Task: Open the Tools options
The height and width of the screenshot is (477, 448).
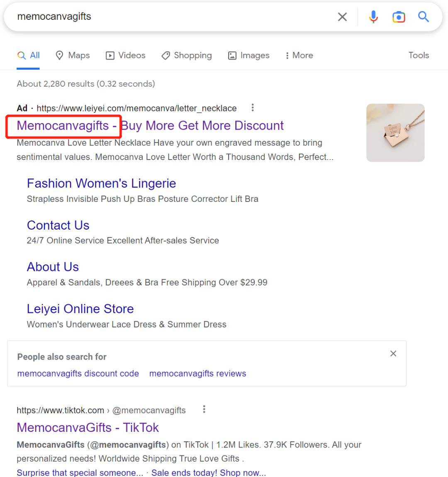Action: (x=419, y=56)
